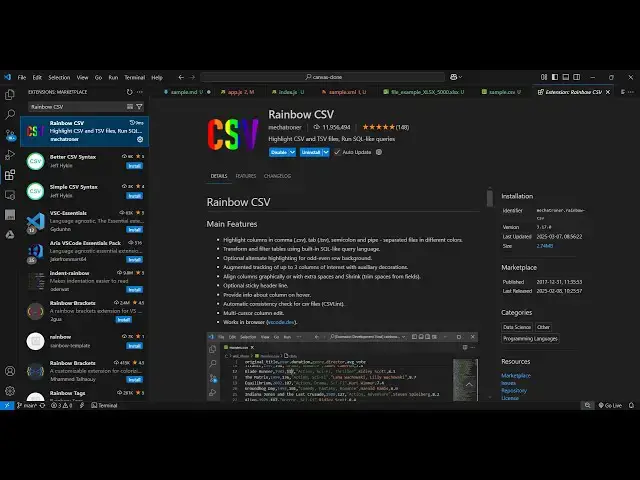Open the File menu

tap(22, 77)
